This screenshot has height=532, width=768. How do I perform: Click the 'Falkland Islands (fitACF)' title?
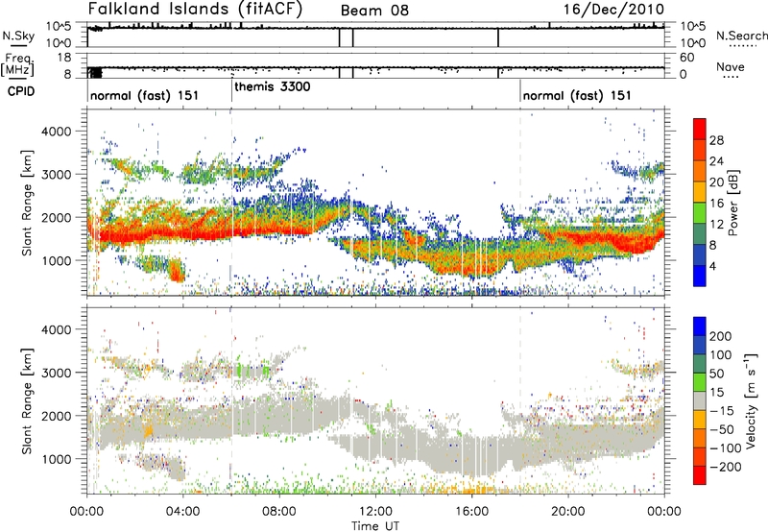pyautogui.click(x=195, y=10)
